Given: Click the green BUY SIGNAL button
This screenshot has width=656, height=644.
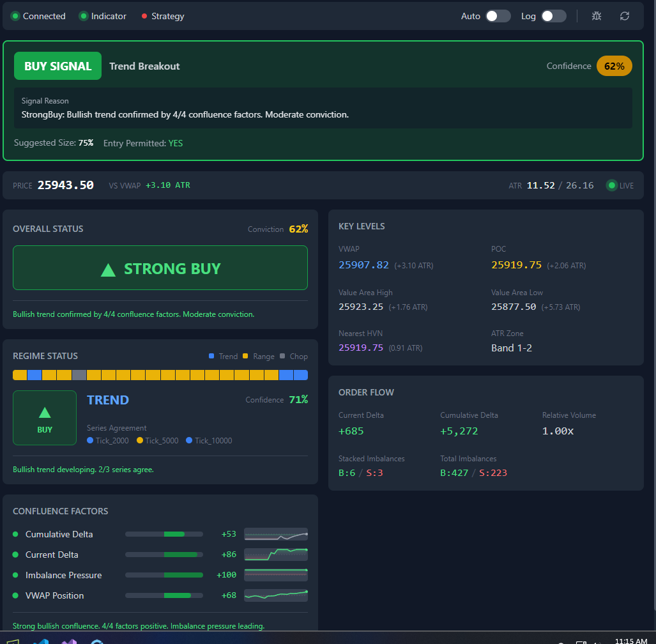Looking at the screenshot, I should (x=57, y=66).
